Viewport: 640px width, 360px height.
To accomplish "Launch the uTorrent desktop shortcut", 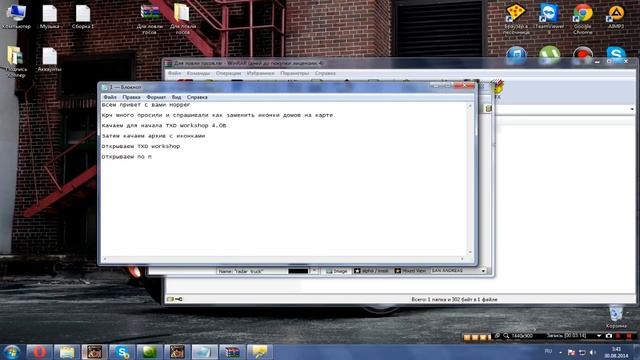I will [x=549, y=54].
